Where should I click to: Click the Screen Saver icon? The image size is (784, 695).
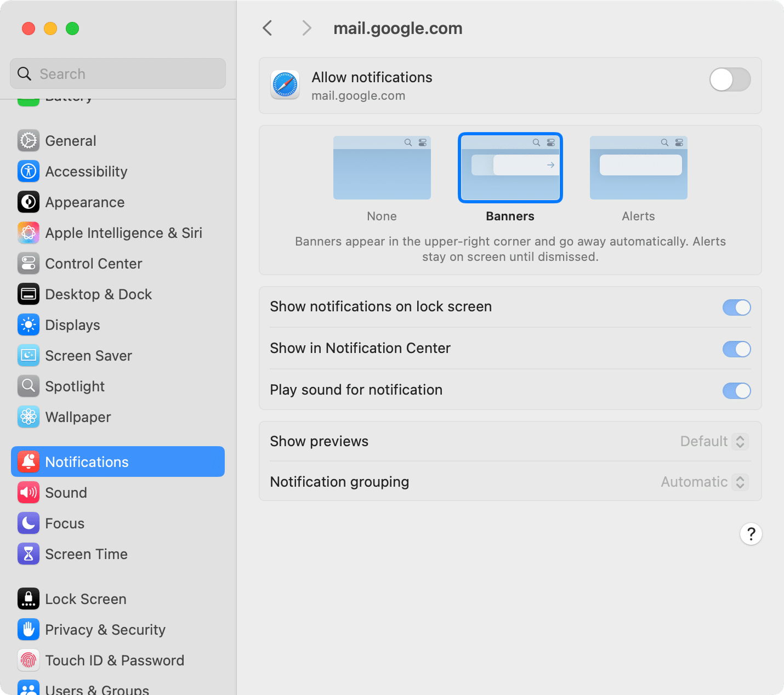click(x=29, y=356)
